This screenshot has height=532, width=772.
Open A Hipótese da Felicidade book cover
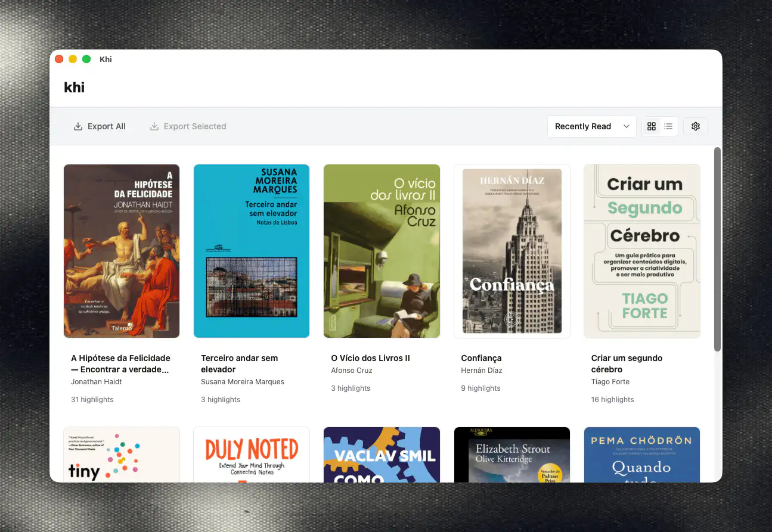(122, 251)
